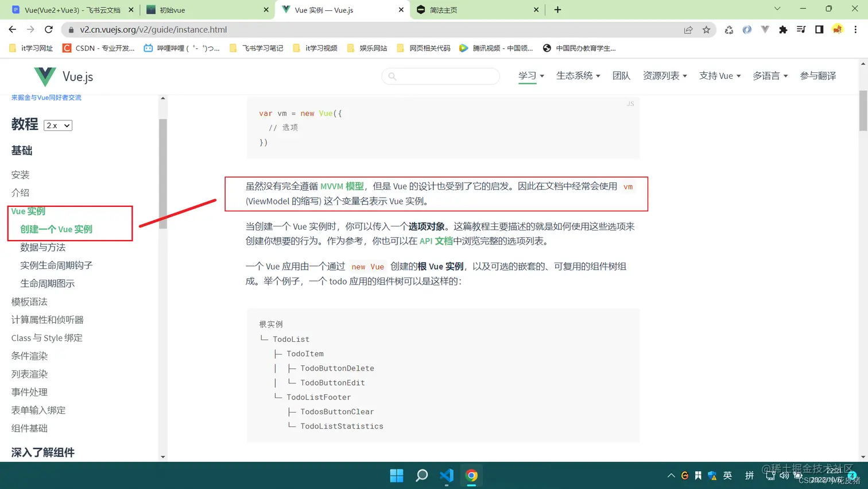Click the Vue.js logo icon
The width and height of the screenshot is (868, 489).
[44, 76]
